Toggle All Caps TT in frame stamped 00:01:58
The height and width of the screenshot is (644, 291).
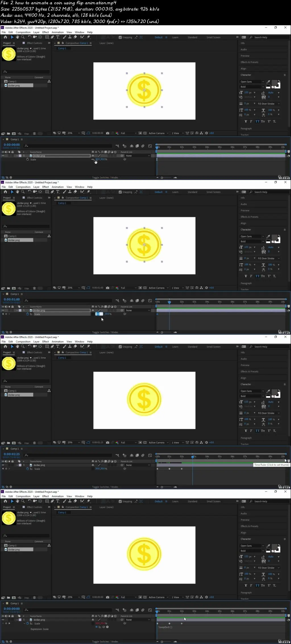point(257,431)
